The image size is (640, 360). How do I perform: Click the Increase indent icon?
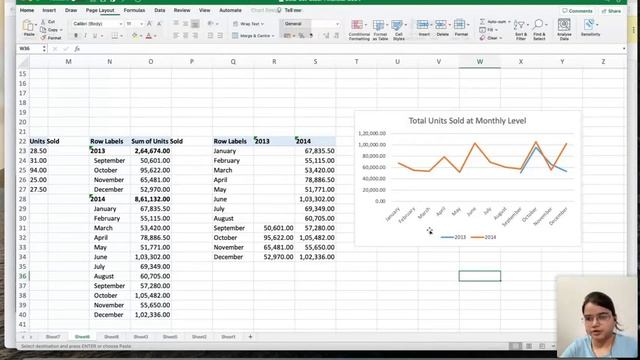click(x=220, y=36)
